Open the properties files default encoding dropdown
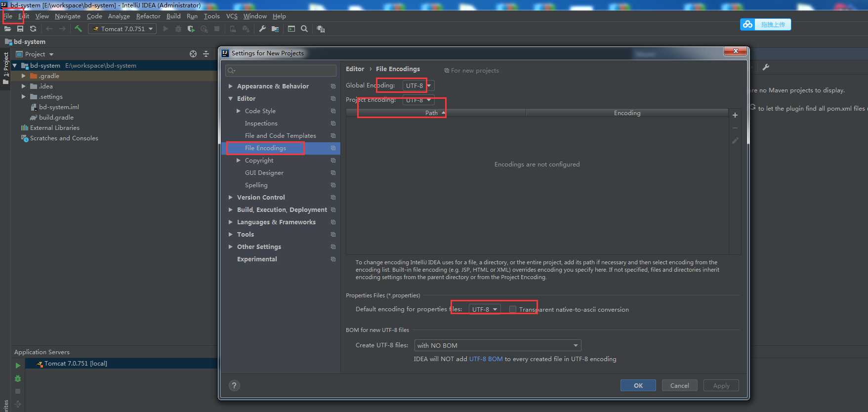This screenshot has height=412, width=868. point(485,309)
